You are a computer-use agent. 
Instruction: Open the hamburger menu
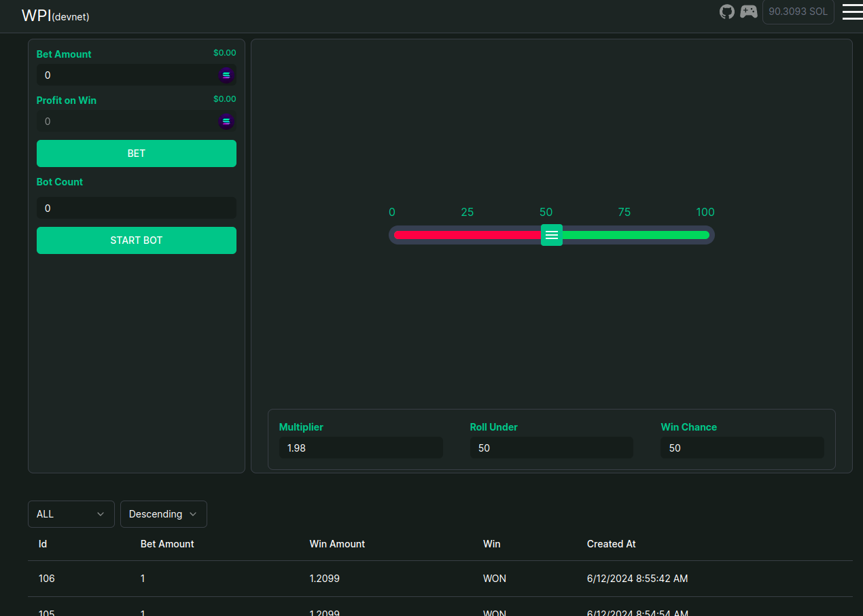[852, 12]
